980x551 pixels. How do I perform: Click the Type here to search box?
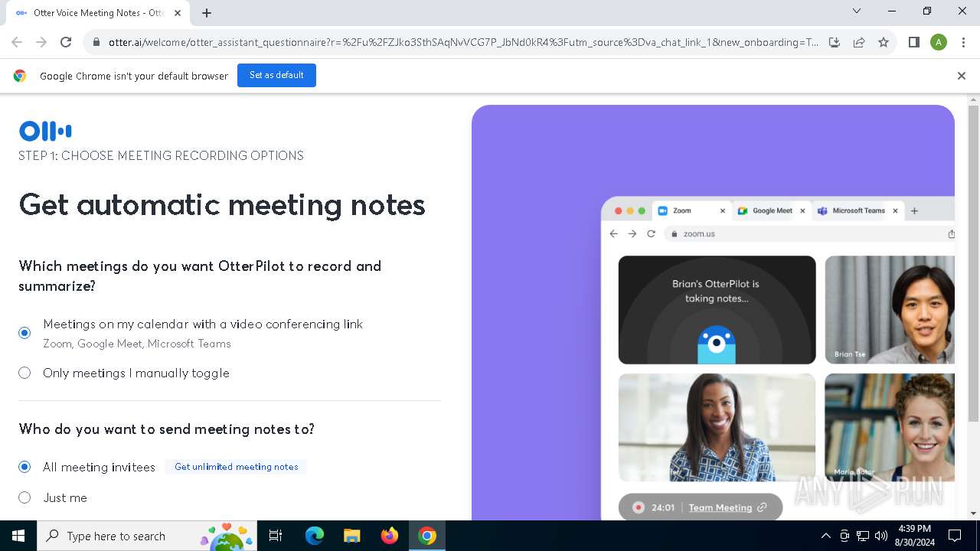click(x=148, y=536)
